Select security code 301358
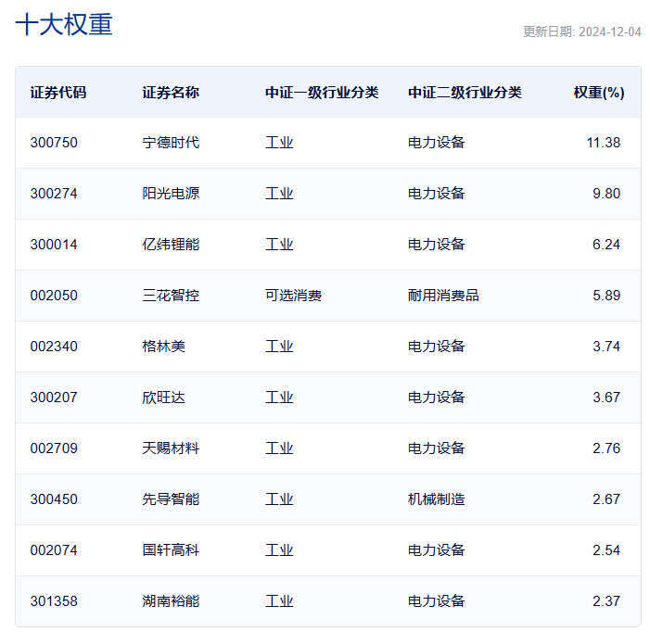Viewport: 650px width, 644px height. click(x=54, y=601)
